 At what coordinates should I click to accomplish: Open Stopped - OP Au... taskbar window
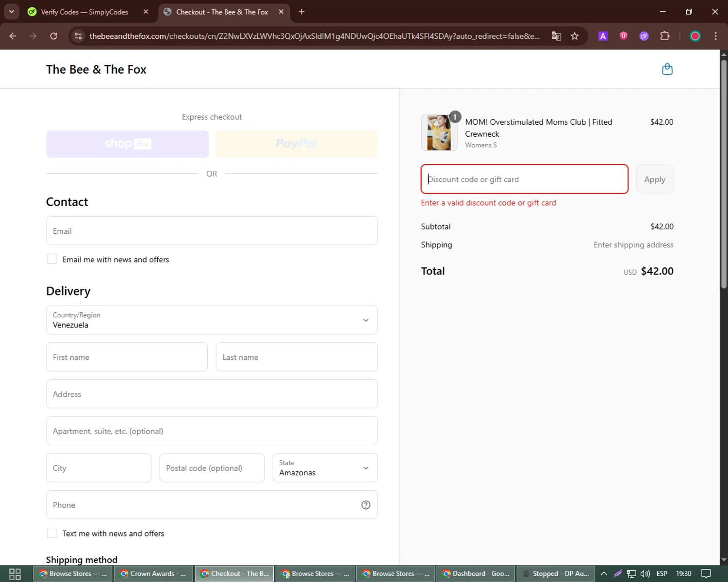(x=556, y=574)
